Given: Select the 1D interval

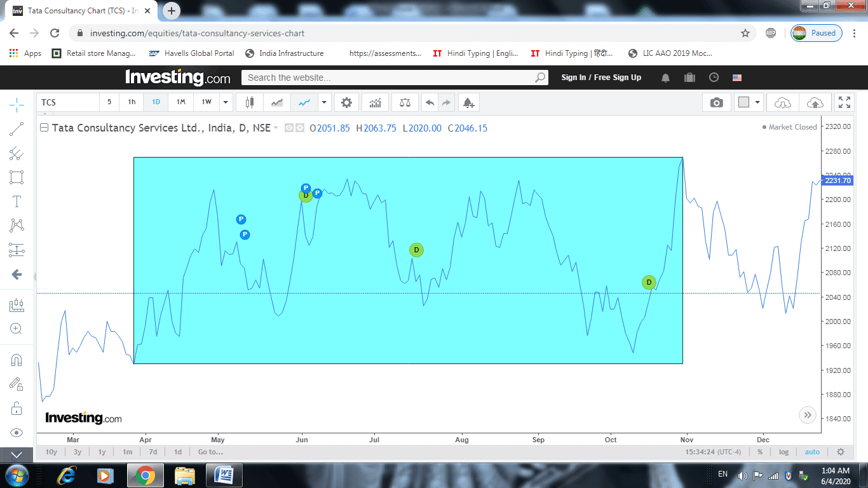Looking at the screenshot, I should point(156,102).
